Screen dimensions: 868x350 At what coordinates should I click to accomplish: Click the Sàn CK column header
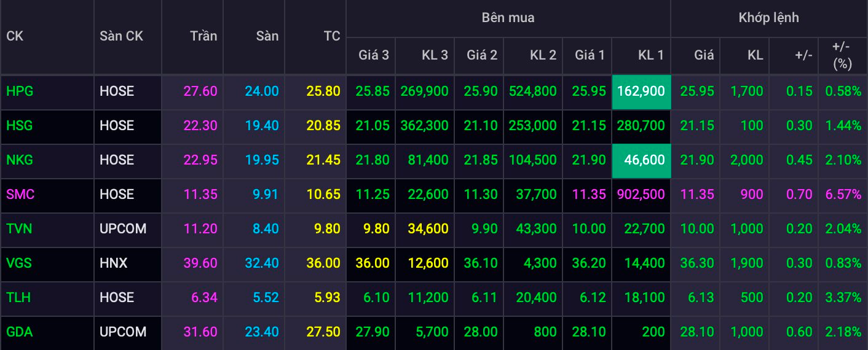pos(121,36)
